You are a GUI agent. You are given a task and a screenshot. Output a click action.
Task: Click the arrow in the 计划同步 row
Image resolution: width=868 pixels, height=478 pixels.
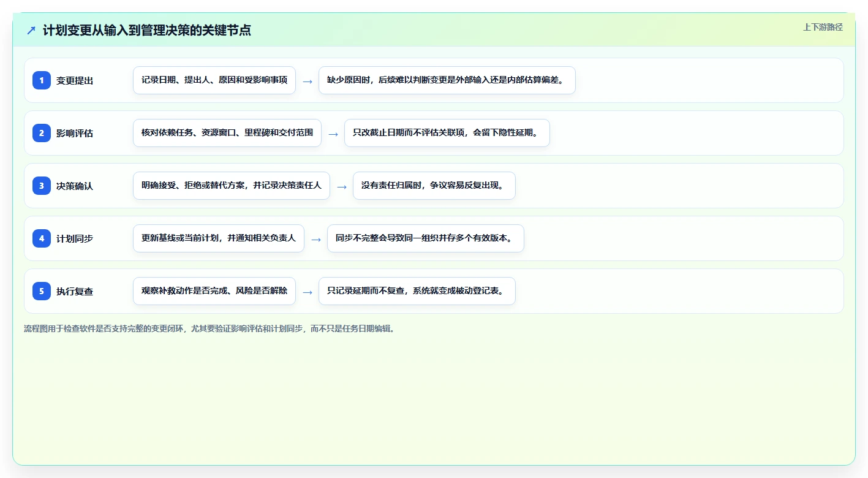pos(316,239)
